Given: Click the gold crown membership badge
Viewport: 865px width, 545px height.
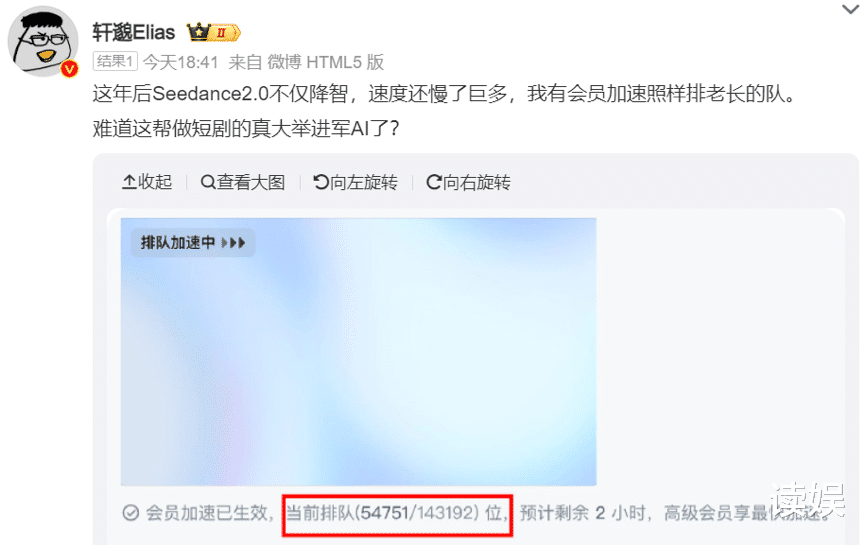Looking at the screenshot, I should [213, 33].
